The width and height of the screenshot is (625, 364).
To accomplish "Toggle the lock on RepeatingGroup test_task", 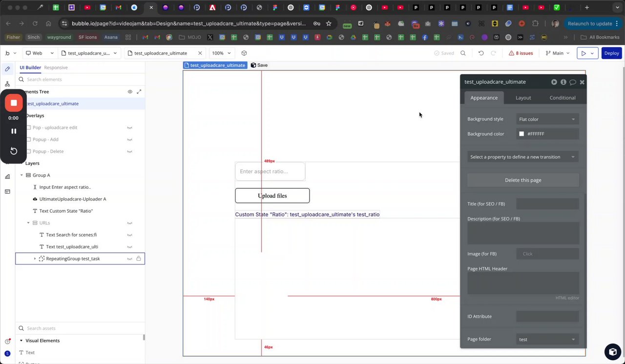I will (139, 259).
